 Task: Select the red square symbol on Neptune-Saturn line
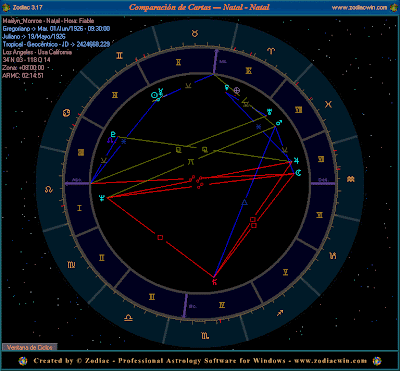tap(160, 237)
